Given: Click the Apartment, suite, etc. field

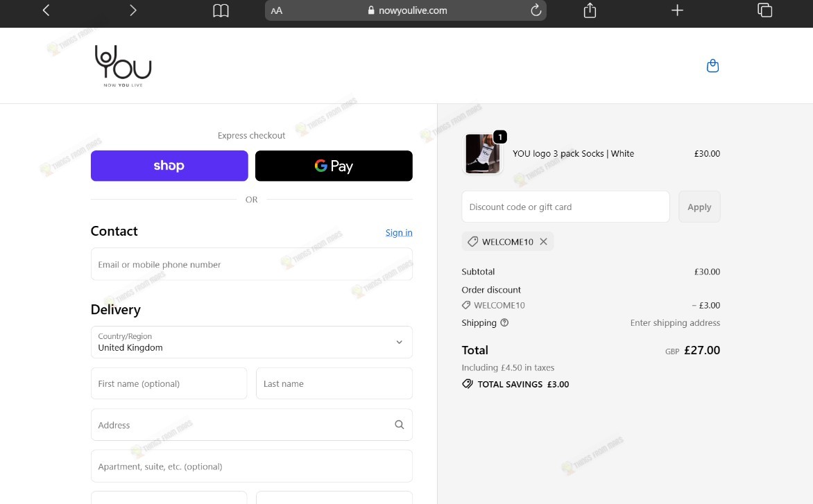Looking at the screenshot, I should [x=252, y=466].
